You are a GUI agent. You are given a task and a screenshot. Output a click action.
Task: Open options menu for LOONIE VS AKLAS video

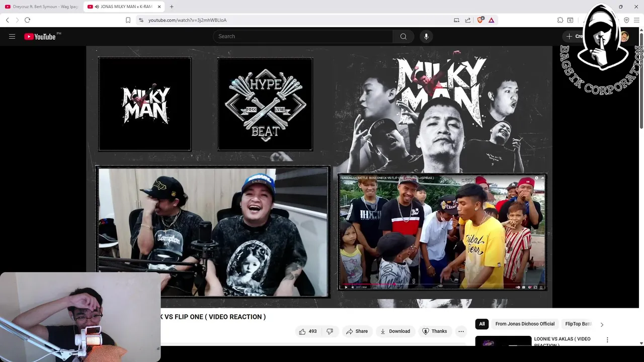click(607, 340)
